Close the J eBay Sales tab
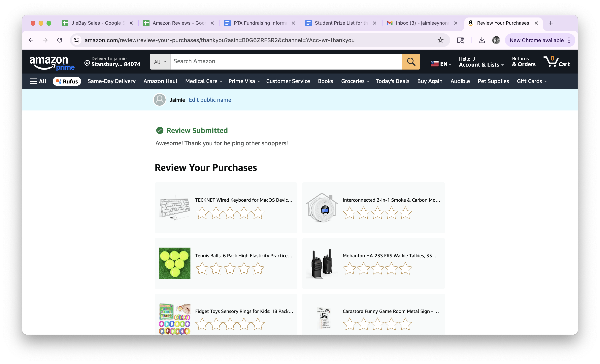Image resolution: width=600 pixels, height=364 pixels. 131,23
